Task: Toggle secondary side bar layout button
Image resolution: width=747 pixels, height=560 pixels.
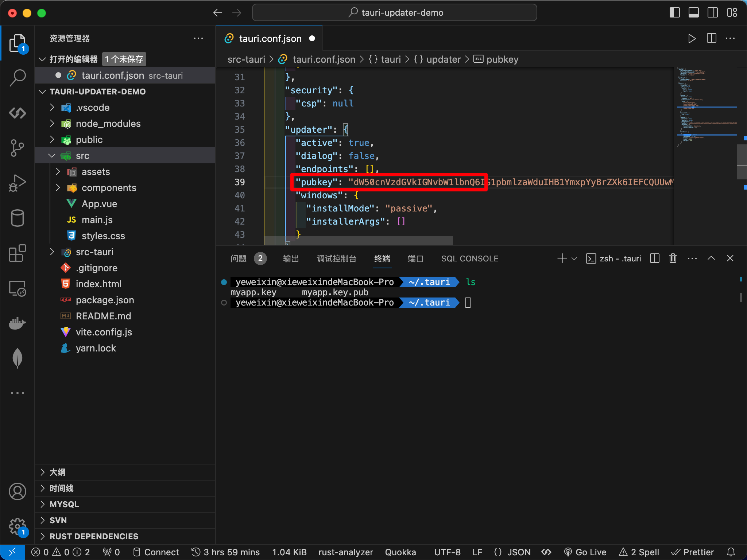Action: (x=712, y=13)
